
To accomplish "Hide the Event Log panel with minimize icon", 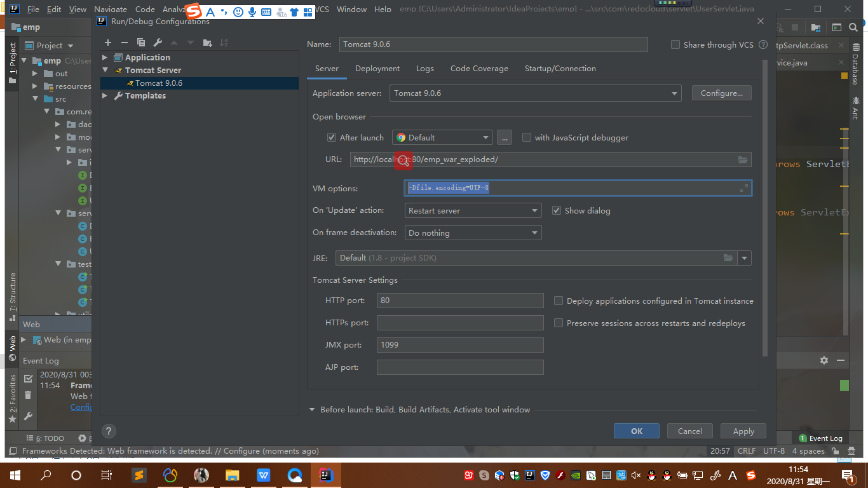I will (x=841, y=360).
